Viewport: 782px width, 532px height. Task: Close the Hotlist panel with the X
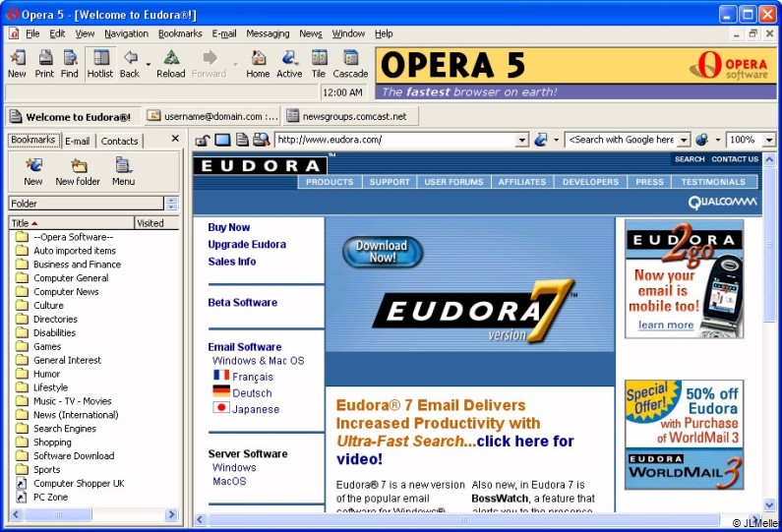click(x=175, y=138)
